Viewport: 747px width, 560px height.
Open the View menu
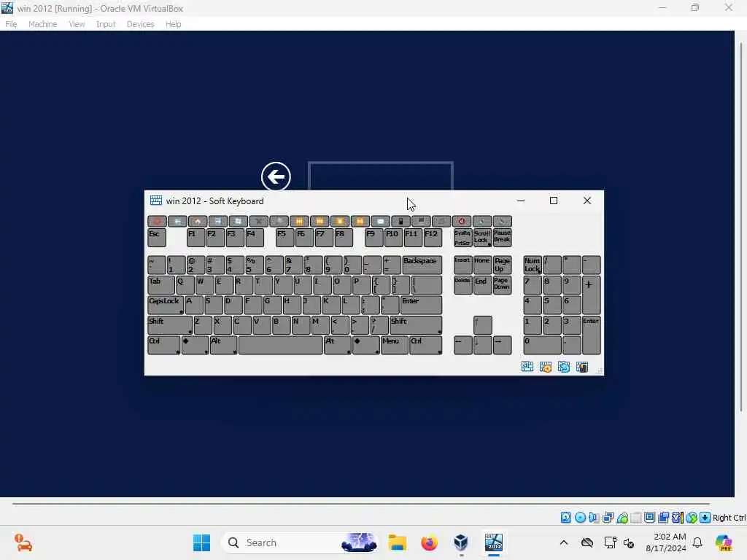(77, 24)
